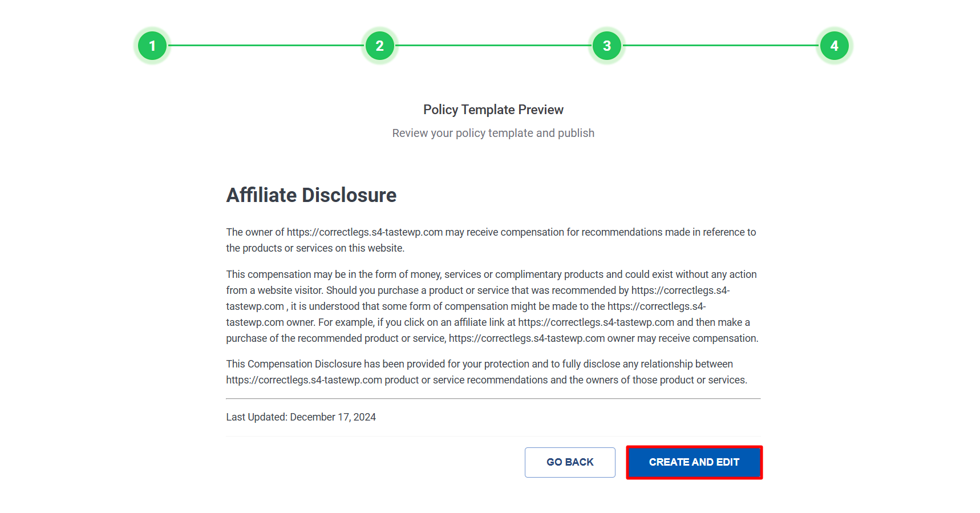980x513 pixels.
Task: Click paragraph starting 'This compensation may be'
Action: tap(492, 306)
